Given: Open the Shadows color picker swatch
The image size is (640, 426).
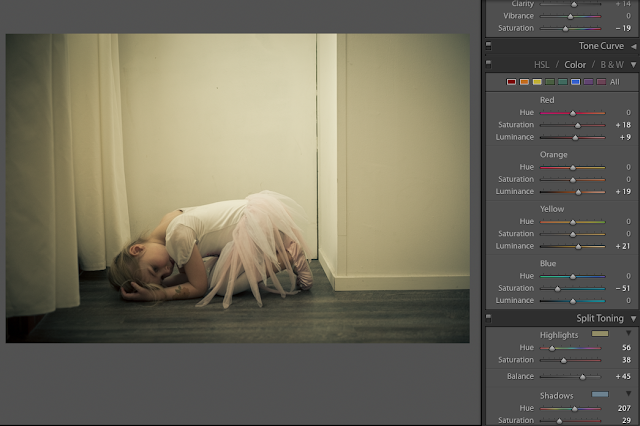Looking at the screenshot, I should [600, 394].
